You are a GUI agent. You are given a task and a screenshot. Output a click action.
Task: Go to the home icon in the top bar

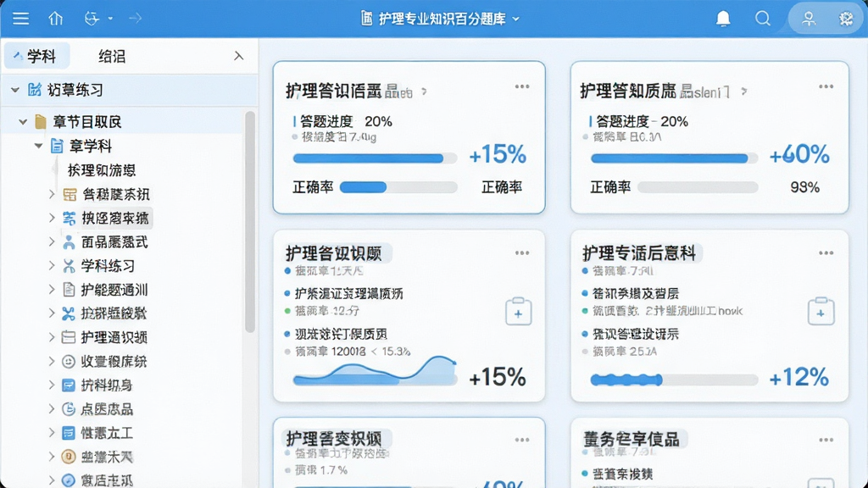pos(55,19)
